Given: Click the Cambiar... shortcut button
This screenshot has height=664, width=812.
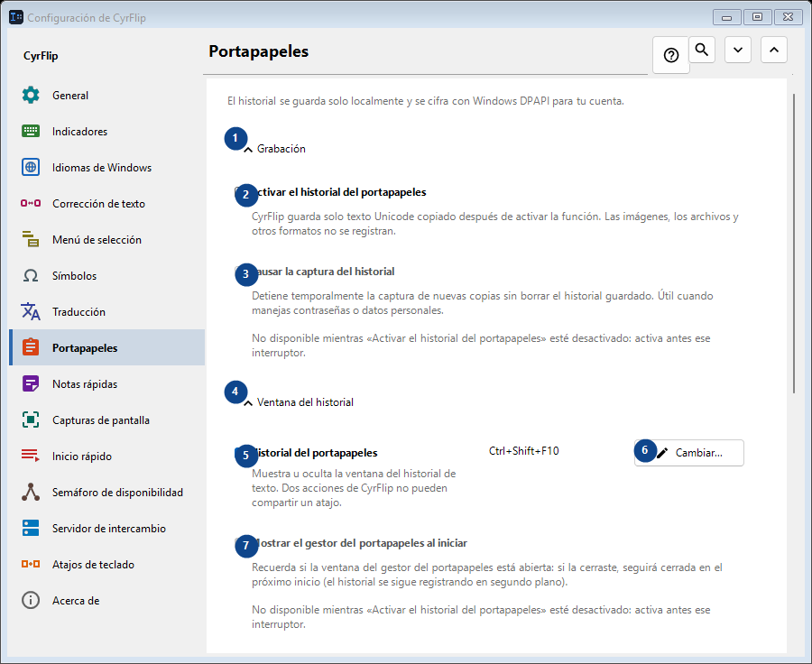Looking at the screenshot, I should (x=689, y=453).
